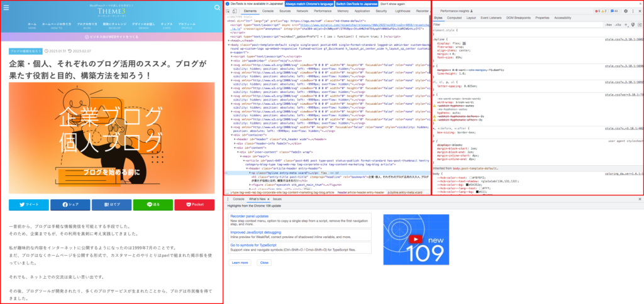Click the LINE 送る share button
The height and width of the screenshot is (304, 644).
[x=153, y=205]
